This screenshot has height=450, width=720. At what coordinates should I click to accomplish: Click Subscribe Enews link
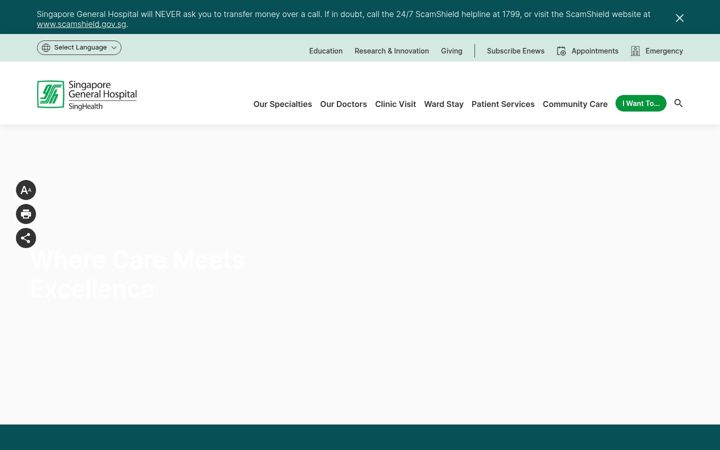tap(515, 51)
